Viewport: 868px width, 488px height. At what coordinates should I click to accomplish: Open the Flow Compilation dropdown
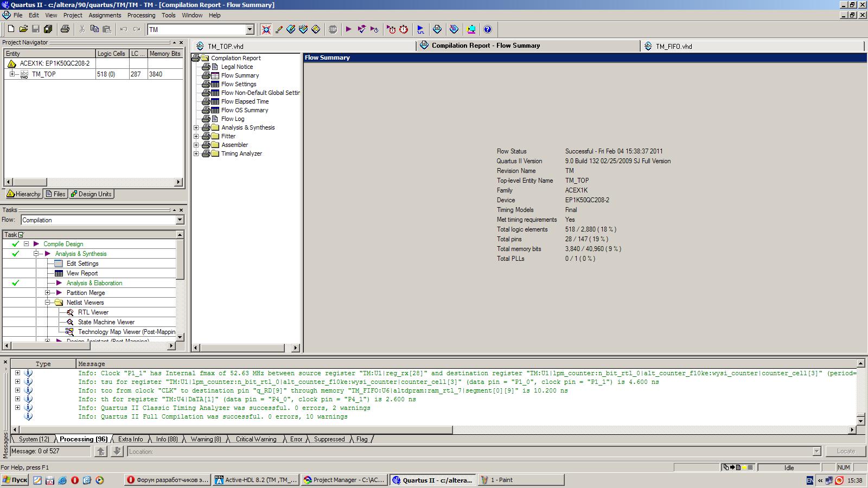(x=180, y=220)
